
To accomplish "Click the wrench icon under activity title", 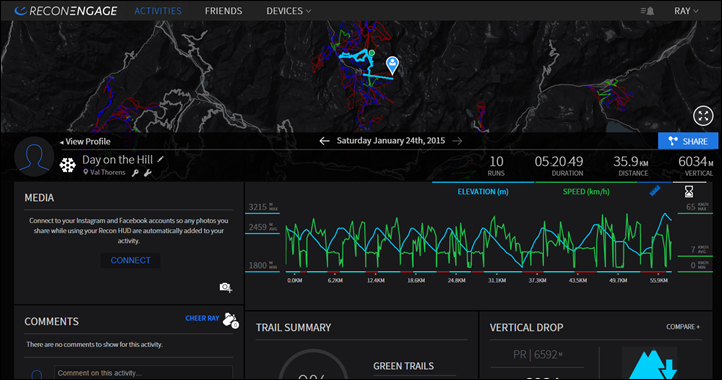I will (148, 173).
